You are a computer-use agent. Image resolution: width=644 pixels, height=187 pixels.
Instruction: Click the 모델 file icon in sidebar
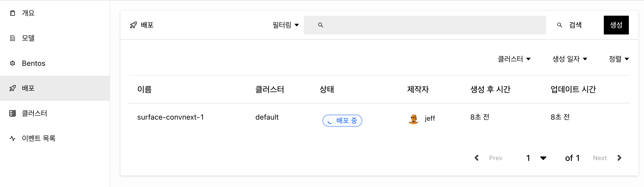(x=13, y=38)
